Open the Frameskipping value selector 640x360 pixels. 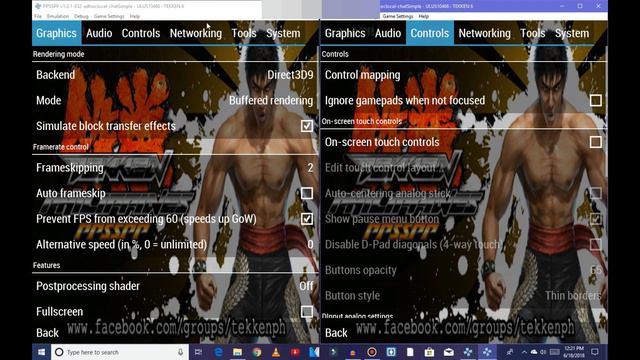pyautogui.click(x=175, y=168)
